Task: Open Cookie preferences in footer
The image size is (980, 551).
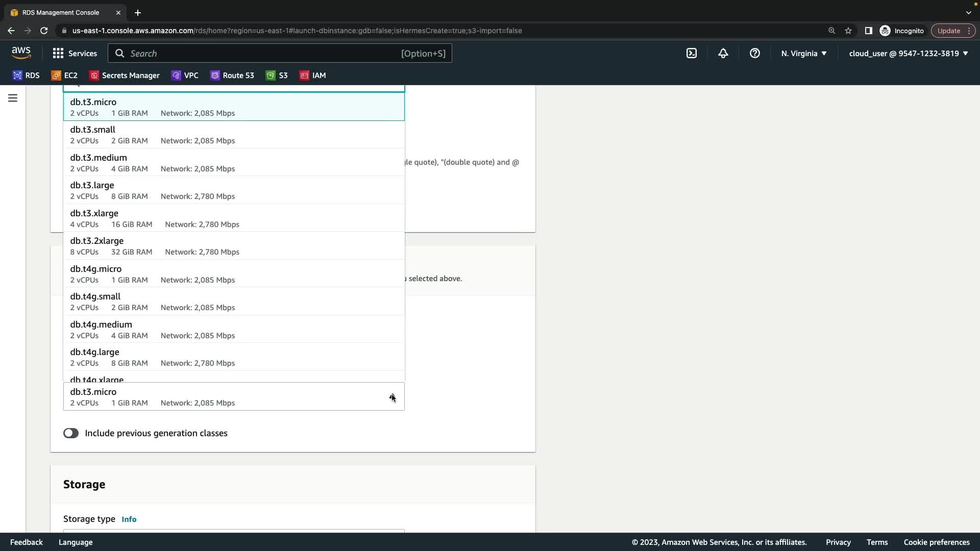Action: pyautogui.click(x=936, y=542)
